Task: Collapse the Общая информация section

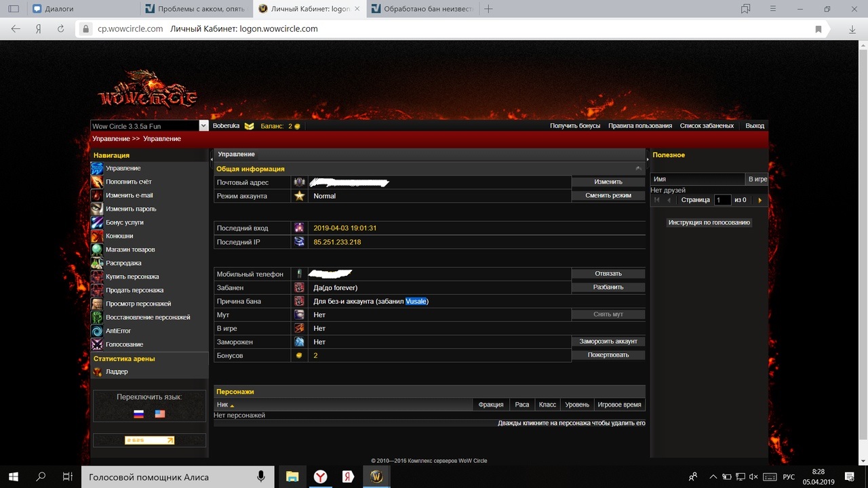Action: click(638, 168)
